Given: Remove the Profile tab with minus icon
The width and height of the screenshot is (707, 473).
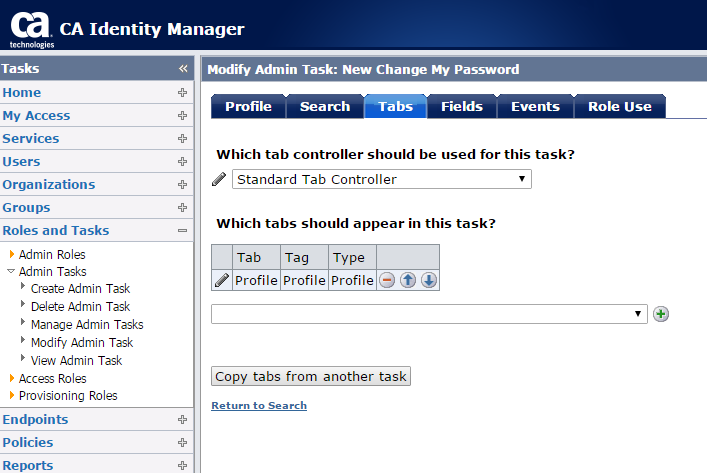Looking at the screenshot, I should tap(387, 281).
